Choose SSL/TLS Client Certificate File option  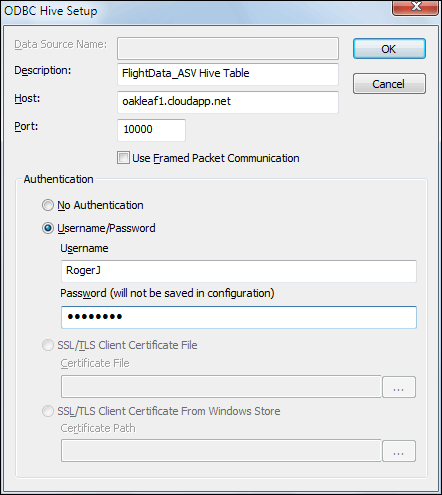tap(48, 345)
